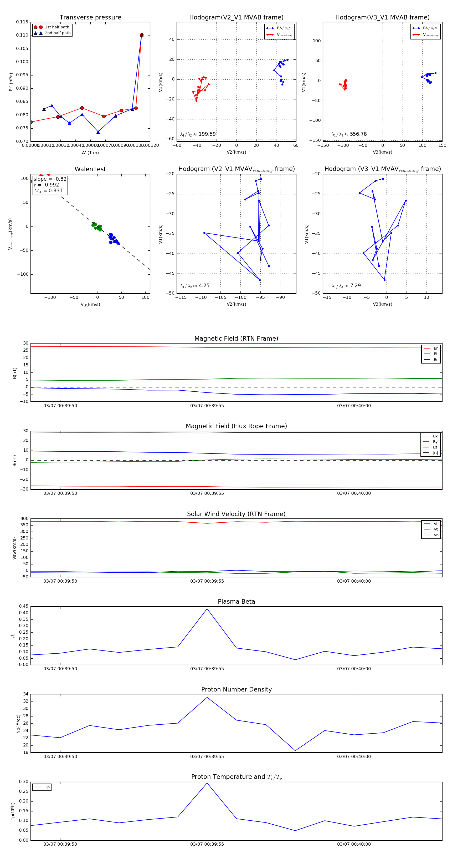The width and height of the screenshot is (473, 868).
Task: Click the 'Bn' legend entry
Action: (431, 360)
